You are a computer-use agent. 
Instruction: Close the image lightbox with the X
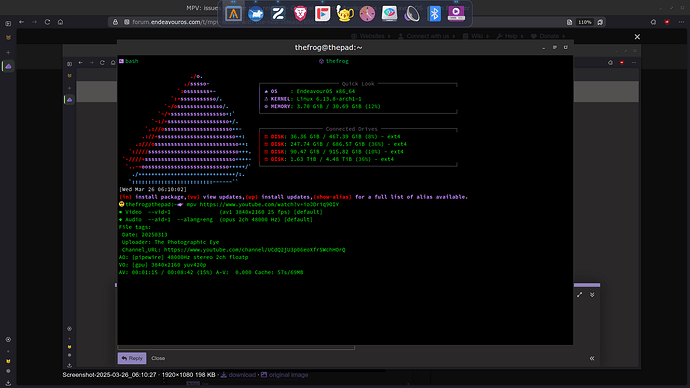[x=637, y=37]
